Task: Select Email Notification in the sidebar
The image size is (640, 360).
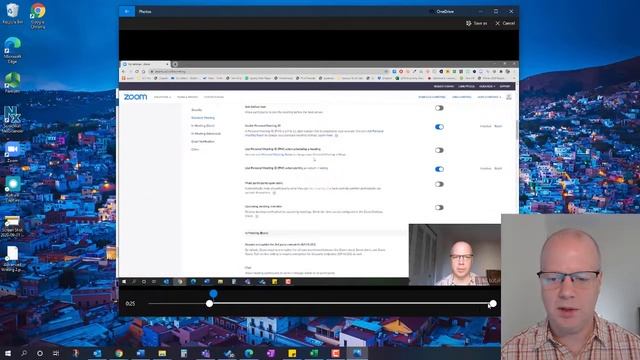Action: pyautogui.click(x=203, y=141)
